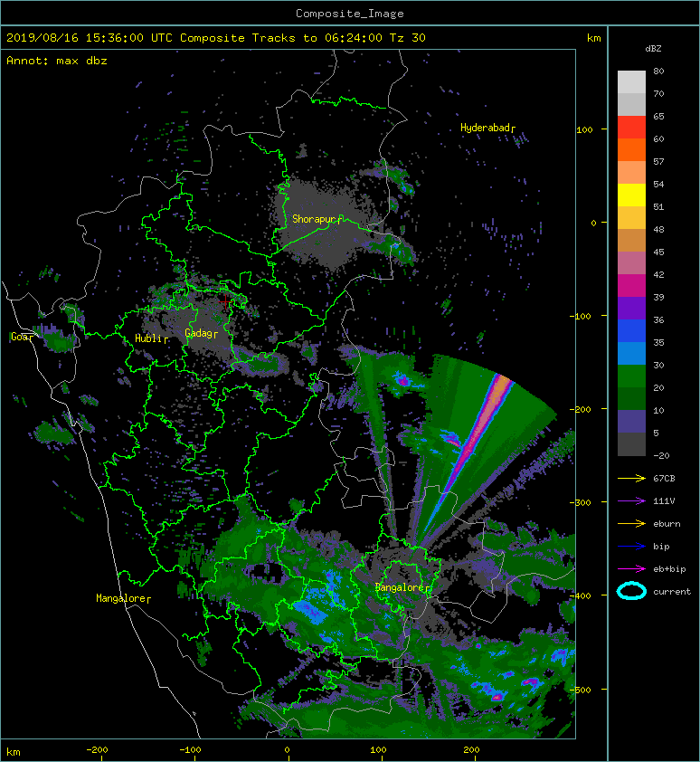700x762 pixels.
Task: Click the blue rain cell west of Bangalore
Action: click(x=311, y=611)
